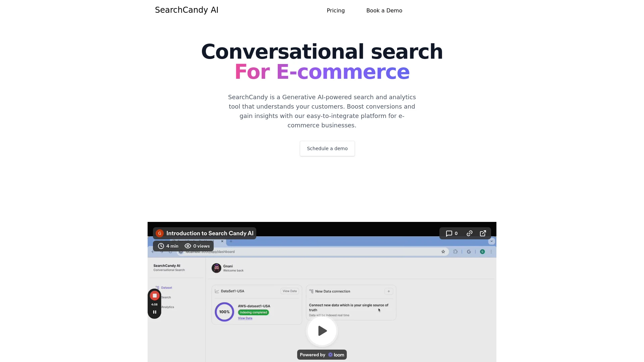
Task: Click the bookmark/star icon in browser bar
Action: [x=443, y=251]
